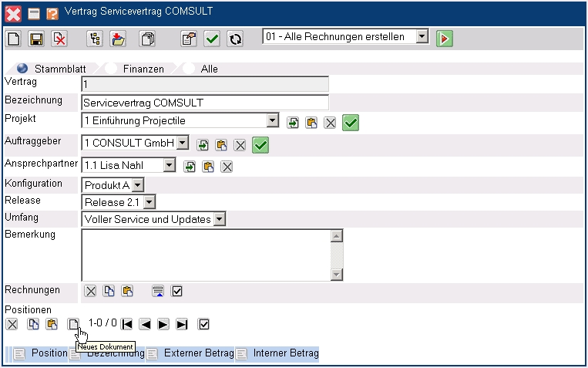Image resolution: width=588 pixels, height=368 pixels.
Task: Clear the Ansprechpartner field with X icon
Action: [227, 167]
